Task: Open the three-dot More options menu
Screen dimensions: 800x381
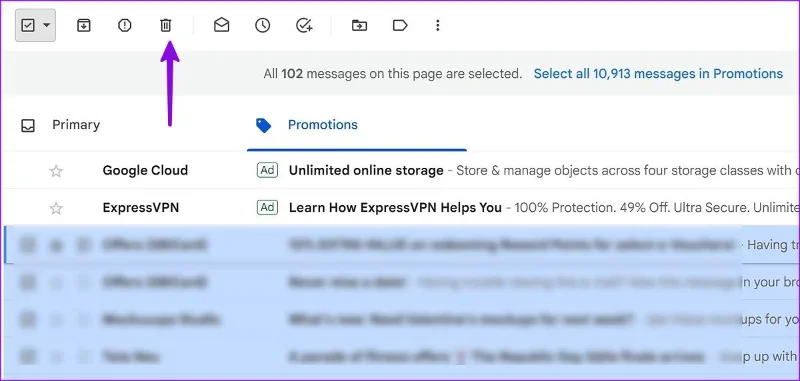Action: click(437, 25)
